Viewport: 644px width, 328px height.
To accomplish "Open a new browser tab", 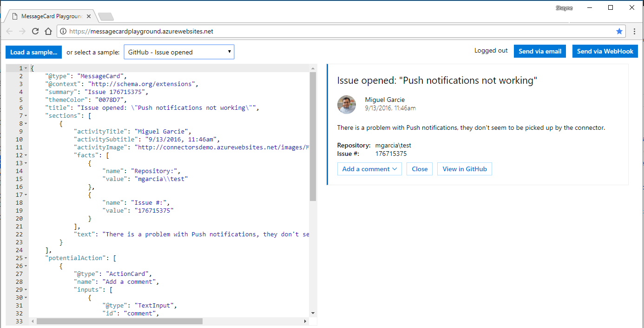I will coord(106,17).
